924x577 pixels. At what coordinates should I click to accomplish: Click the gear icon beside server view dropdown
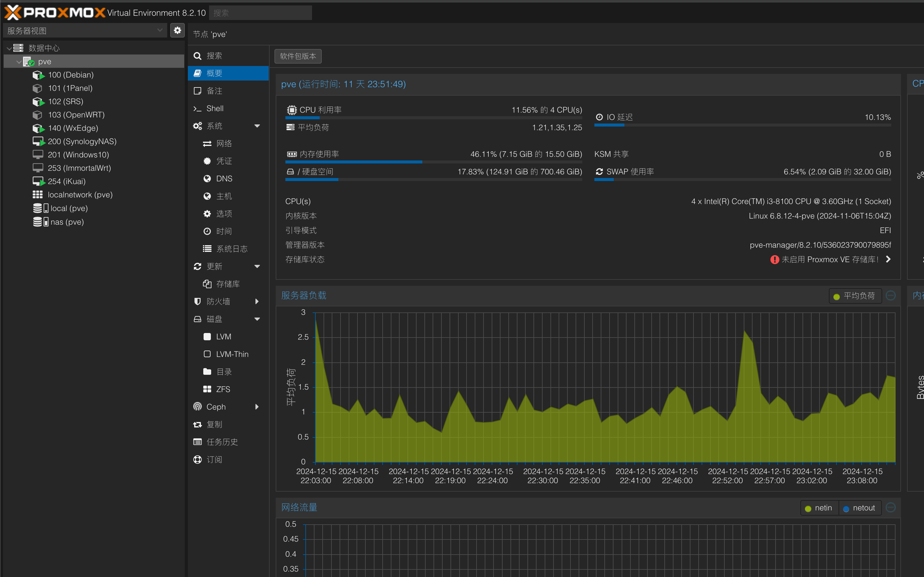177,31
